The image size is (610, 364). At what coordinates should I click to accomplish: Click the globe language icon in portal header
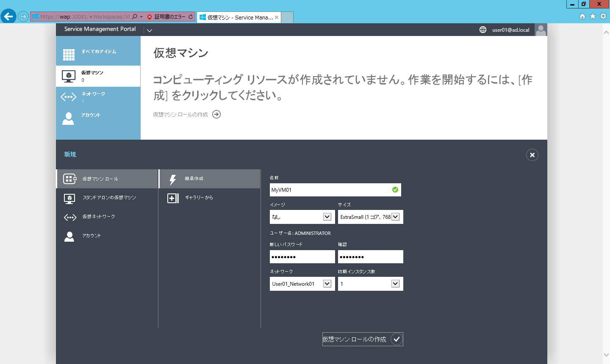coord(483,30)
